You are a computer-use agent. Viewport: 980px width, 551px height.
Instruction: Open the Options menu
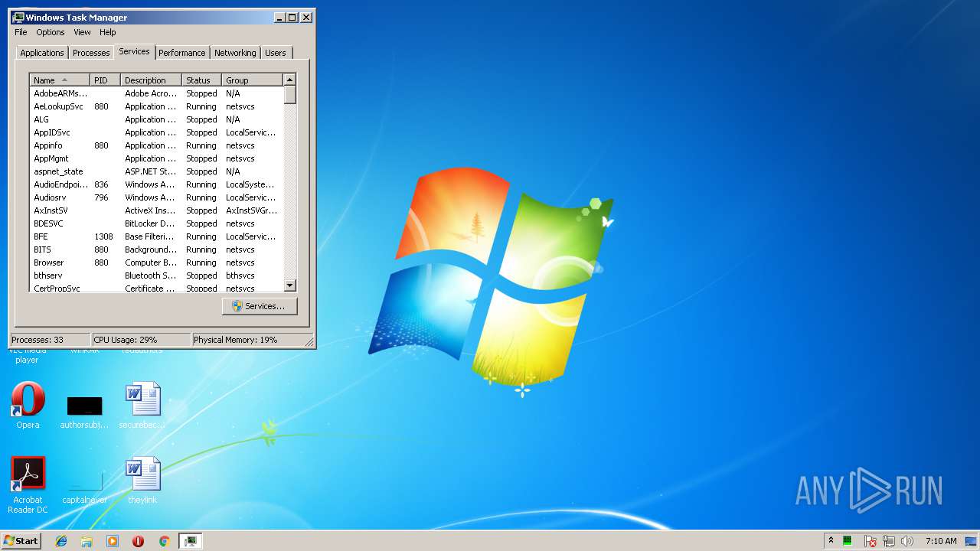51,32
